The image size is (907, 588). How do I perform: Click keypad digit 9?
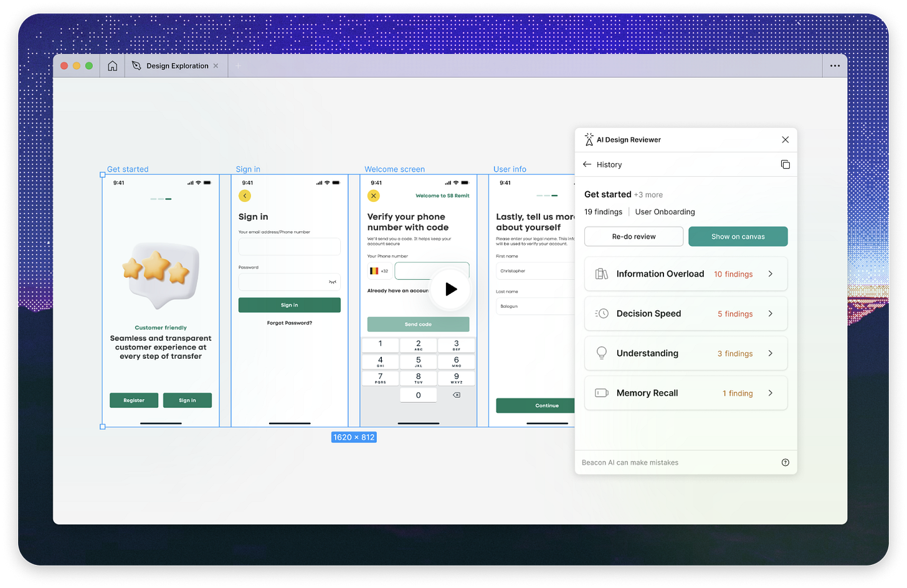coord(456,377)
